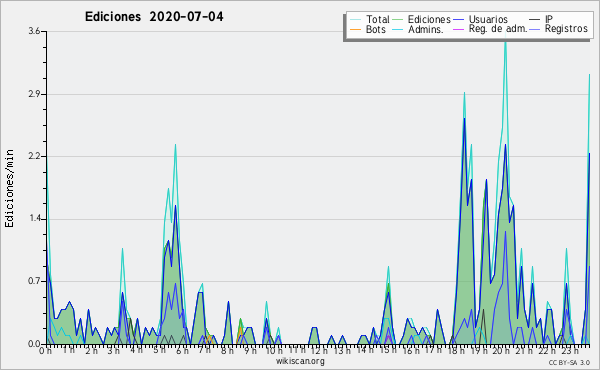Click the '22 h' x-axis label
The width and height of the screenshot is (600, 370).
[x=547, y=350]
